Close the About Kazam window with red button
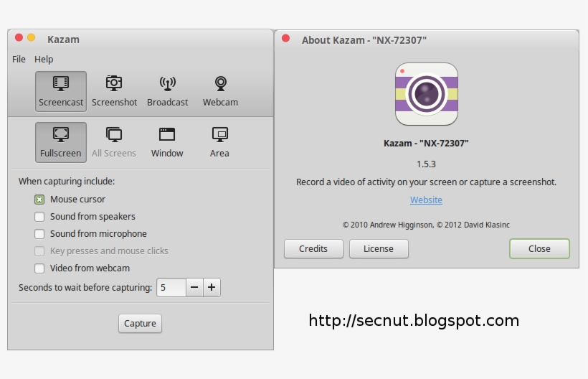The image size is (588, 379). point(285,38)
